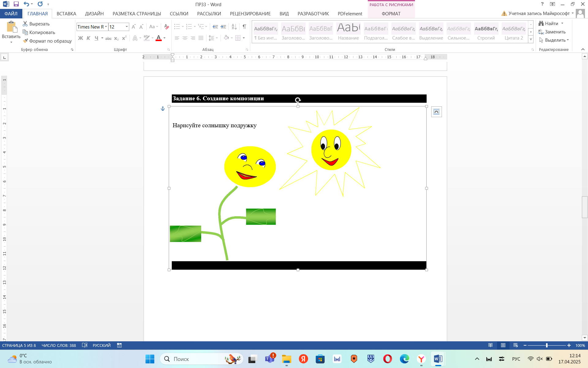Toggle show paragraph marks (¶)
The image size is (588, 368).
point(244,27)
